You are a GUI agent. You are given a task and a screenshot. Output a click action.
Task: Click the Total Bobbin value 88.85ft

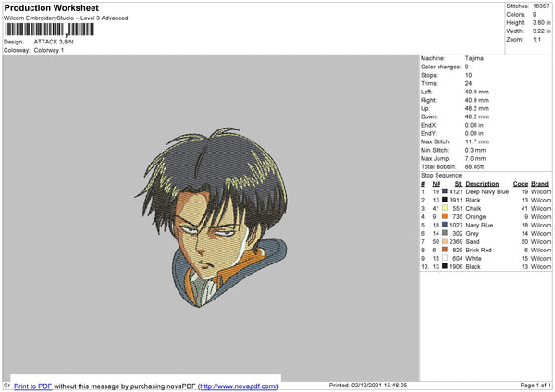pyautogui.click(x=475, y=166)
